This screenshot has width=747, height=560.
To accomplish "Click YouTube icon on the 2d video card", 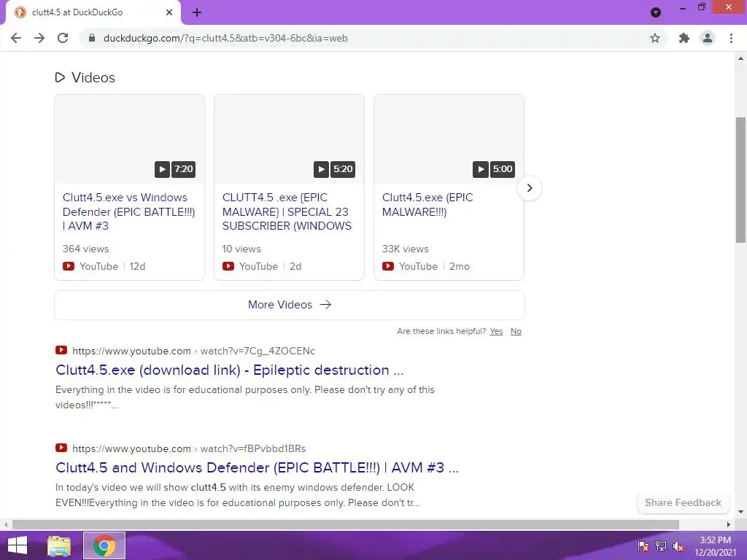I will click(x=228, y=266).
